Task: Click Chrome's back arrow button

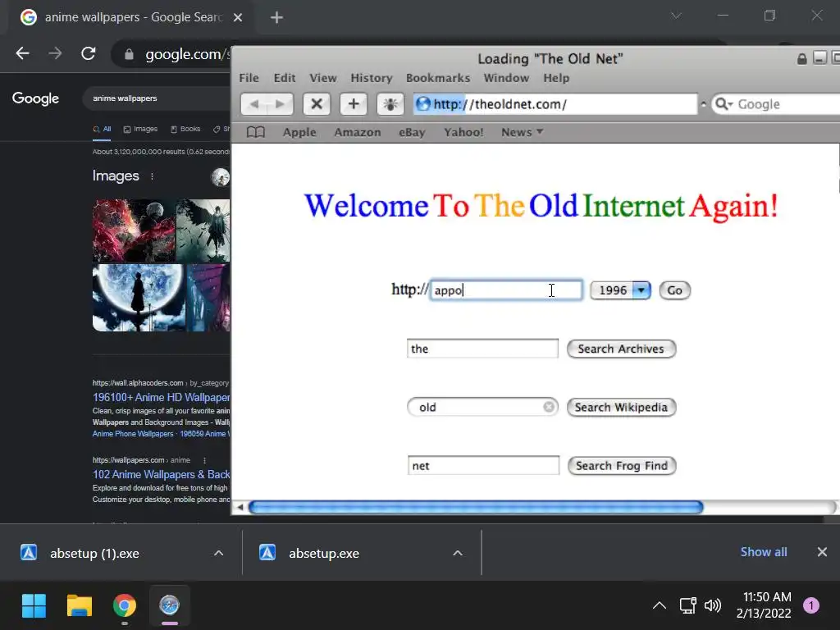Action: 22,53
